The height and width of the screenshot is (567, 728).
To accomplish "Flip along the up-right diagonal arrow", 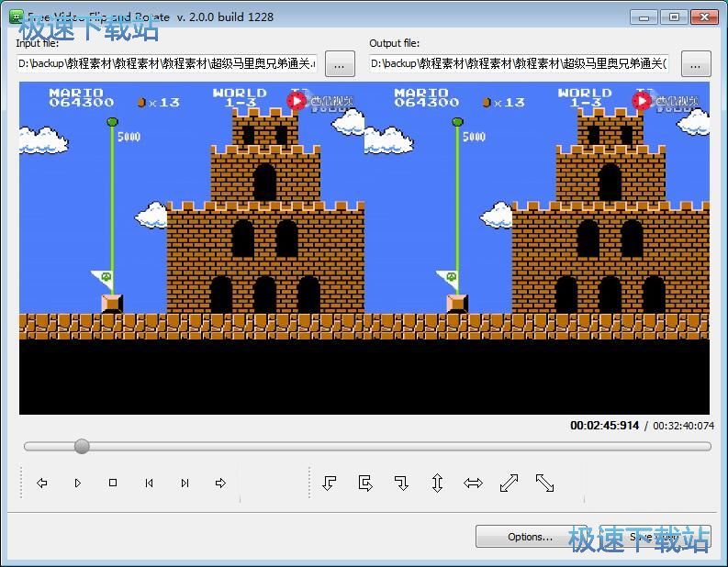I will [x=509, y=483].
